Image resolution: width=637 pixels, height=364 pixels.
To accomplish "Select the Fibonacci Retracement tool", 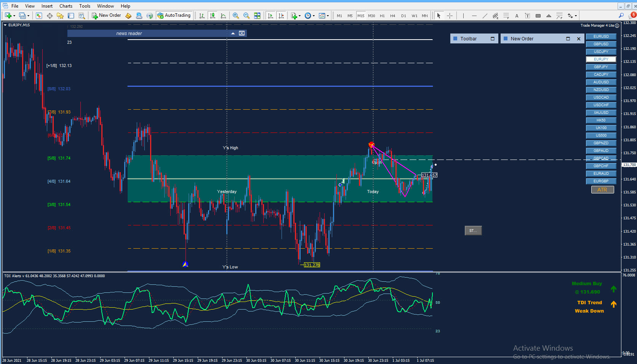I will pos(506,16).
